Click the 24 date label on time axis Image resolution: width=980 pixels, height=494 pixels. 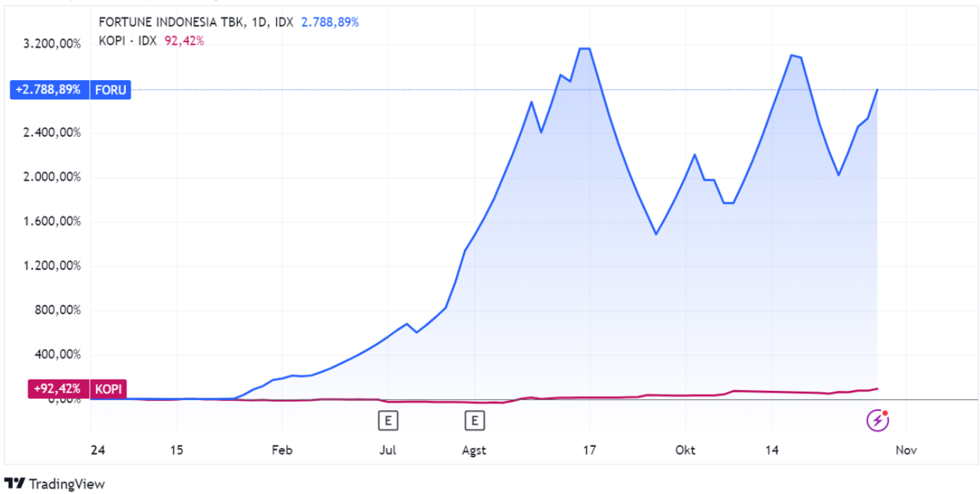(98, 450)
